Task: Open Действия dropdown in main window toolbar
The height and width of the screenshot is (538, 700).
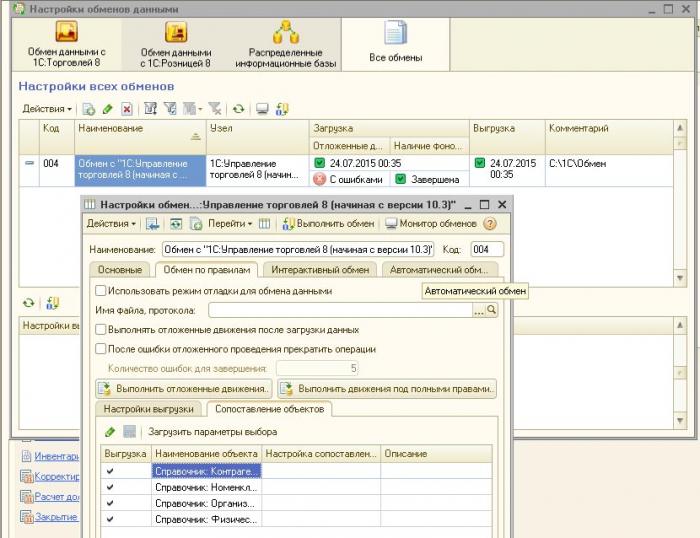Action: tap(47, 108)
